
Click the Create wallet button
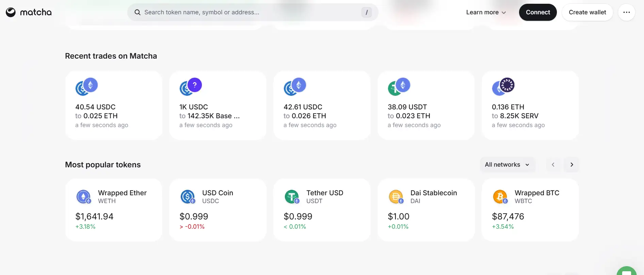(x=587, y=12)
